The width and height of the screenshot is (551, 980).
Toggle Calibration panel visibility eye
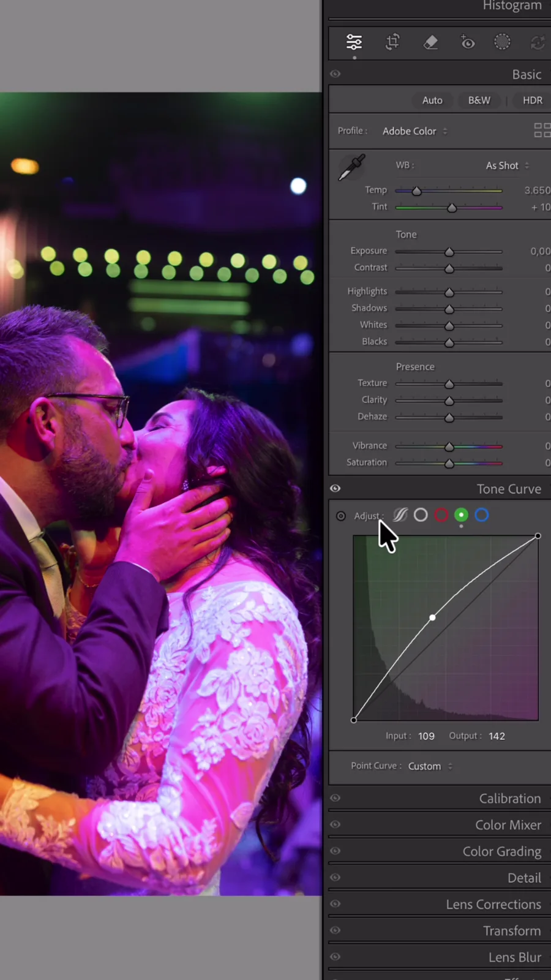click(x=335, y=798)
